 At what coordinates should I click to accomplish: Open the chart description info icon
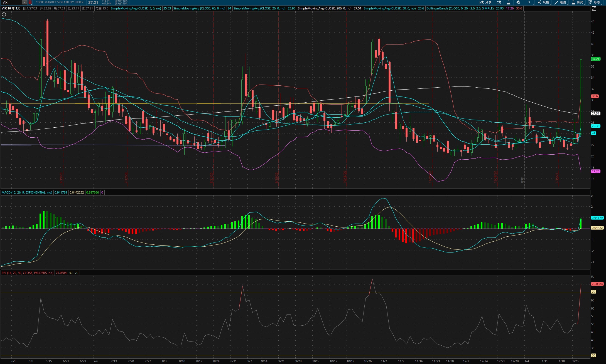tap(499, 2)
